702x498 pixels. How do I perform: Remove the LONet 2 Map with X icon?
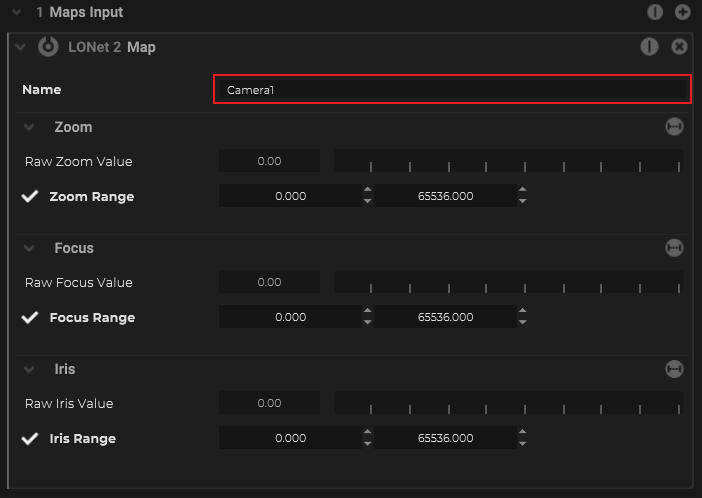(x=679, y=46)
